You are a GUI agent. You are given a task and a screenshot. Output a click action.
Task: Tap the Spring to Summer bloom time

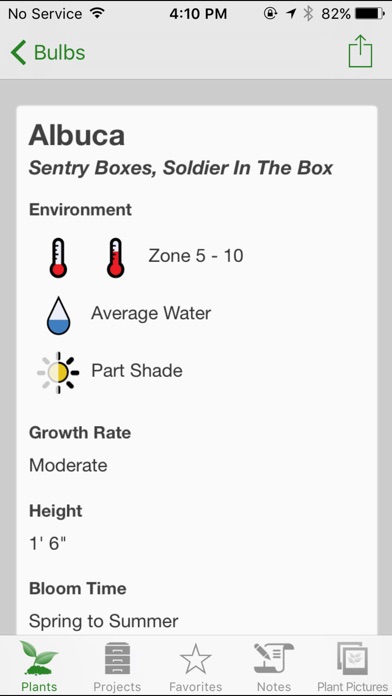click(x=104, y=621)
